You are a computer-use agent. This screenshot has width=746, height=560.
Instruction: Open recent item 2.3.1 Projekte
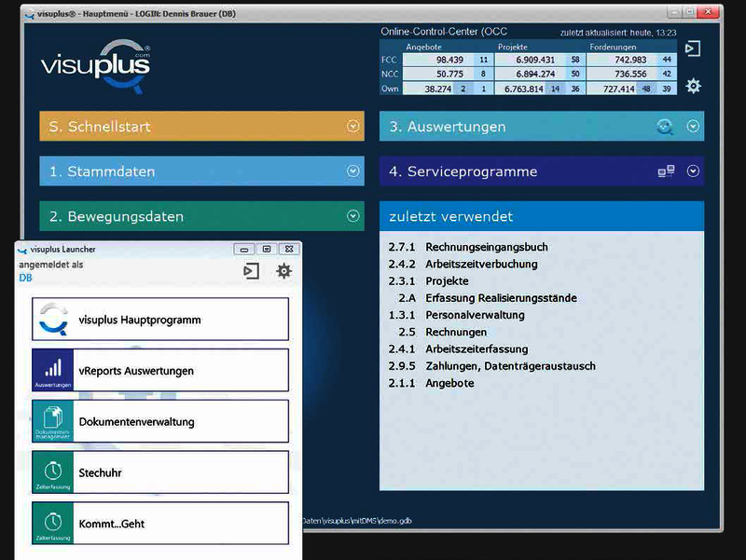click(x=428, y=281)
